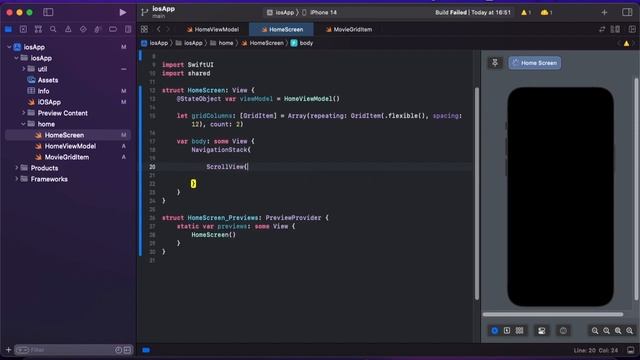Expand the util folder
640x360 pixels.
[x=24, y=69]
